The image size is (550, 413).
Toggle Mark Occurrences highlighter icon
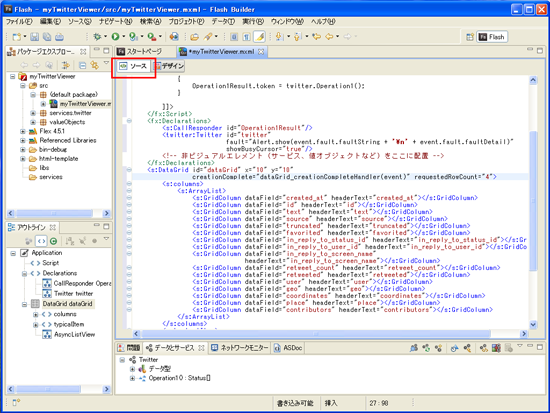[x=260, y=36]
